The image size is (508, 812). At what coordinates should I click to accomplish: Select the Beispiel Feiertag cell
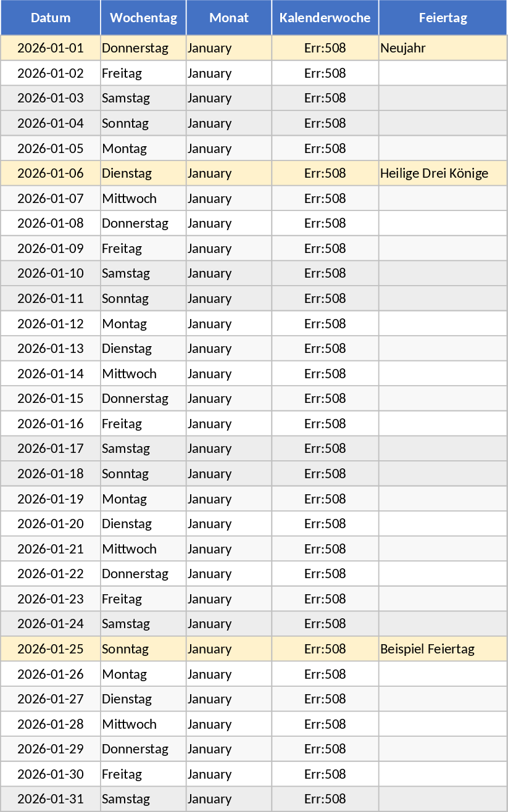point(443,649)
